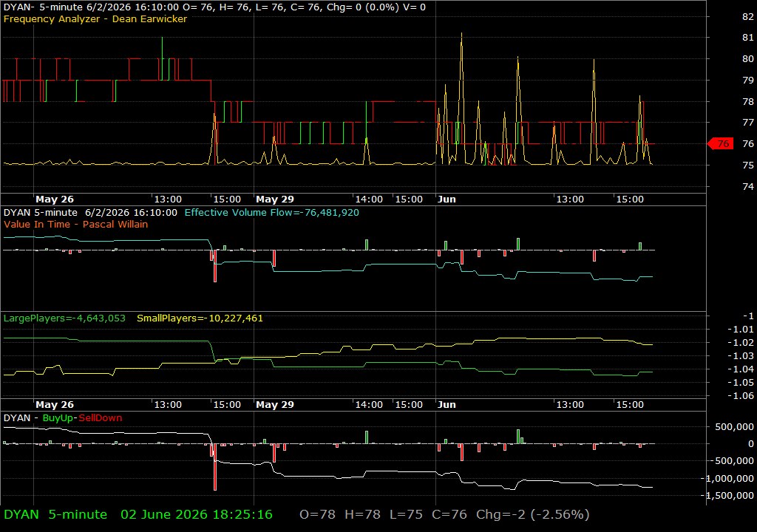Click the -1.01 scale value
The height and width of the screenshot is (532, 757).
(x=741, y=330)
